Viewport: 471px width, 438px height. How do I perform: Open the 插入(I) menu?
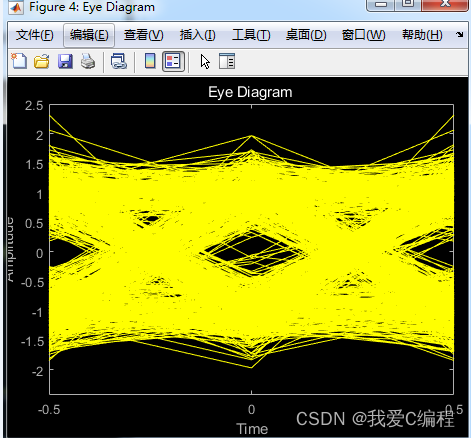[197, 35]
